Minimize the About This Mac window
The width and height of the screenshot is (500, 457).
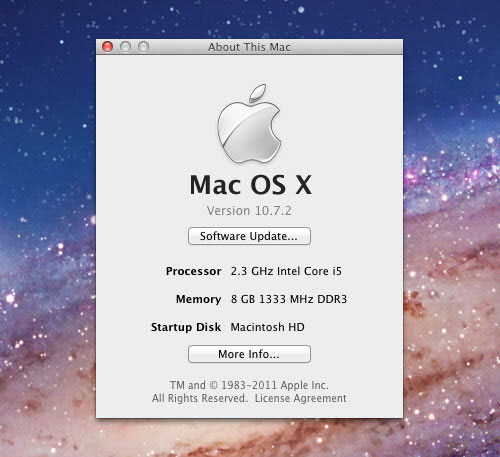coord(125,47)
